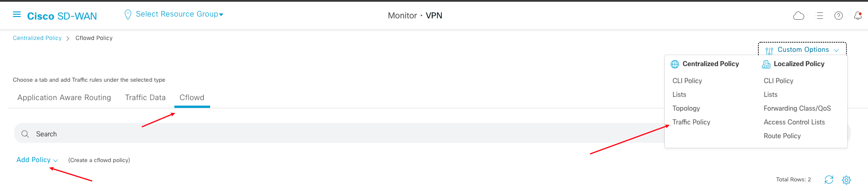Select the Cflowd tab
The width and height of the screenshot is (868, 191).
192,97
